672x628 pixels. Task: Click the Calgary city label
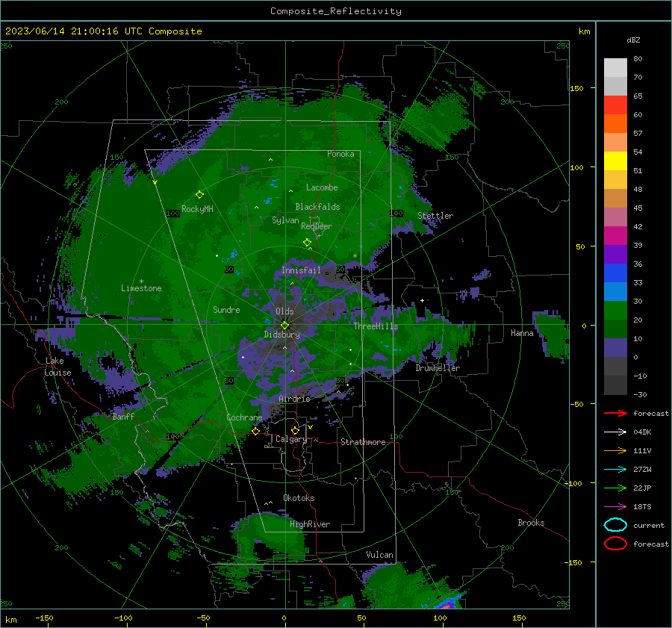[291, 439]
